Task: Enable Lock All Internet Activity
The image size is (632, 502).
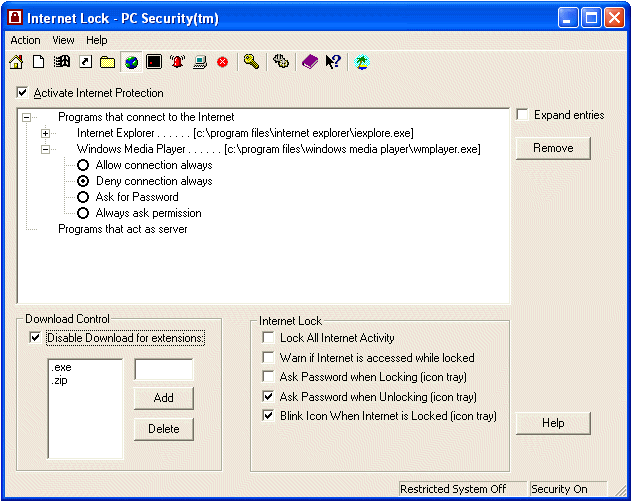Action: click(x=268, y=338)
